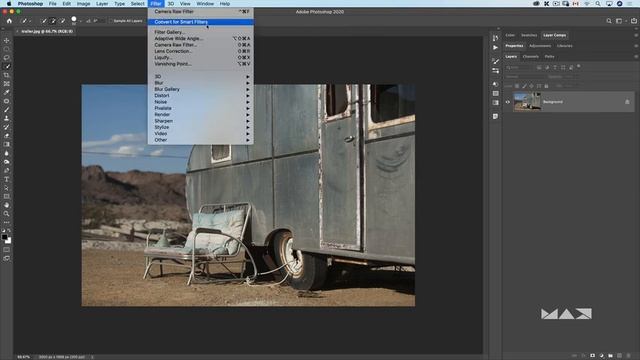
Task: Toggle Quick Mask mode in toolbar
Action: point(7,249)
